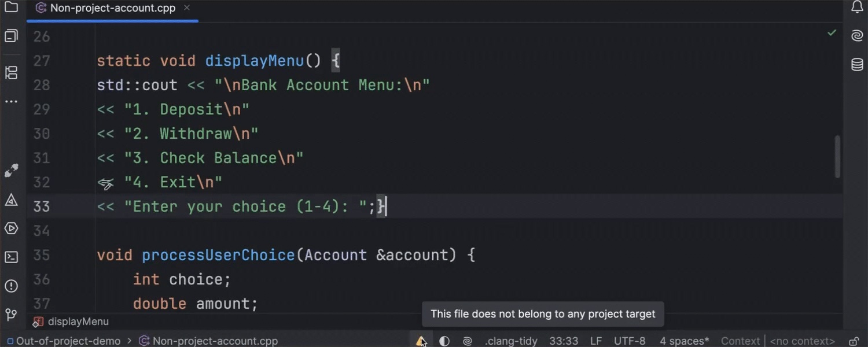Image resolution: width=868 pixels, height=347 pixels.
Task: Click the Out-of-project-demo breadcrumb
Action: click(x=68, y=341)
